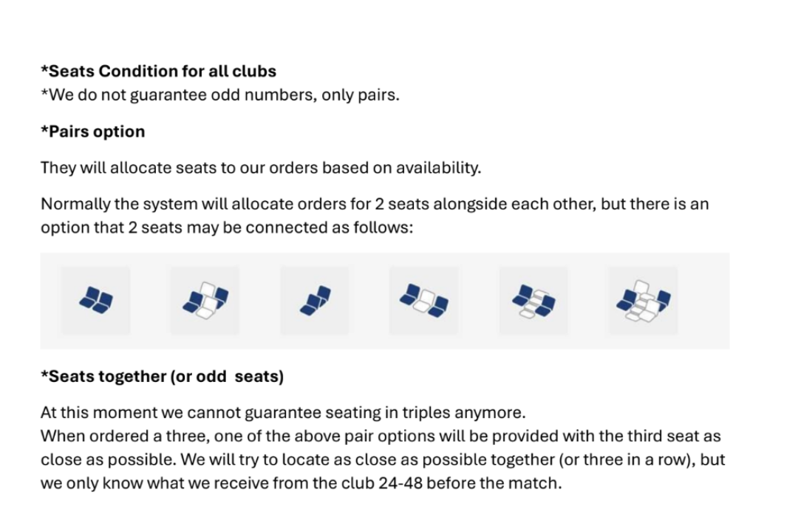Click the "*Pairs option" heading
This screenshot has height=532, width=798.
click(x=93, y=132)
